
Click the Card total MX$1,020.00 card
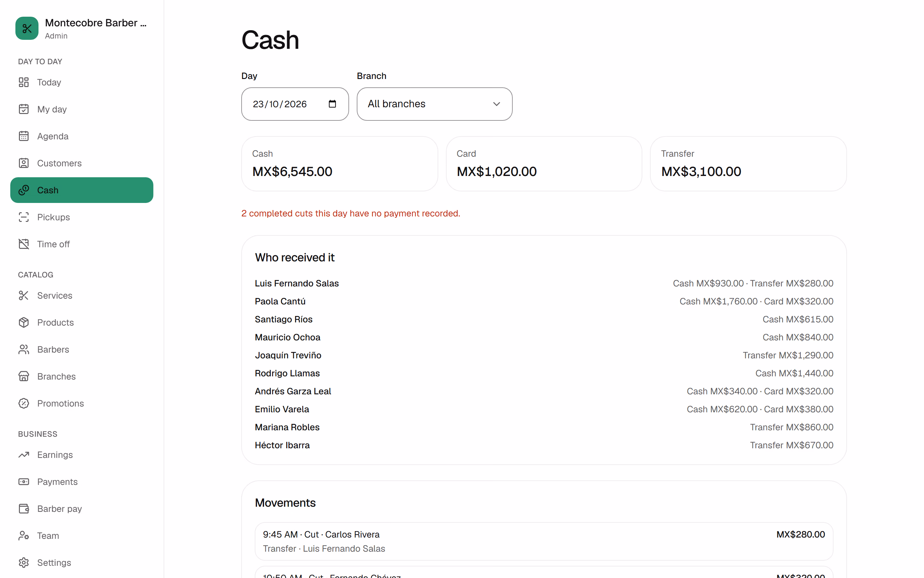[544, 164]
